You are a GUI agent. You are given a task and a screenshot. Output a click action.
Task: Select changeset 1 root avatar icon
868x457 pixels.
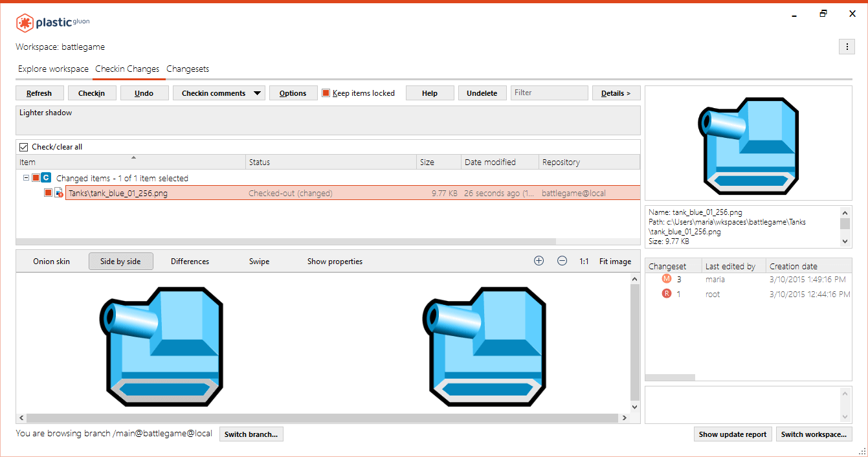pos(667,294)
